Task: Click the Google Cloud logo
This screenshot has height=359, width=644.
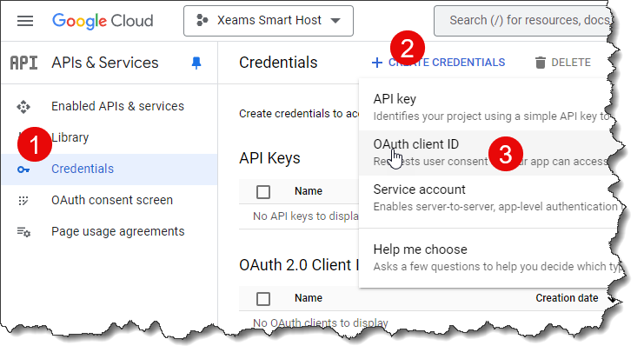Action: [103, 21]
